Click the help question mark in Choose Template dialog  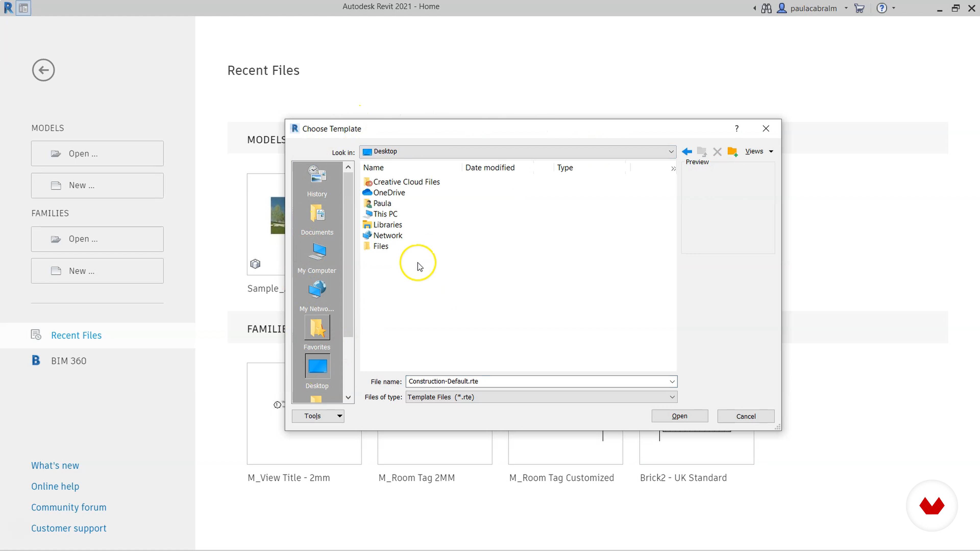coord(737,129)
